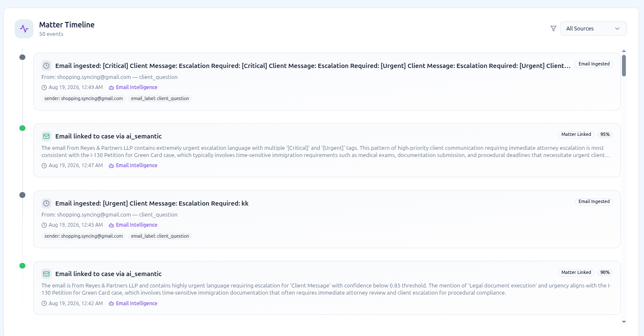644x336 pixels.
Task: Open Email Intelligence link at 12:47 AM
Action: click(136, 165)
